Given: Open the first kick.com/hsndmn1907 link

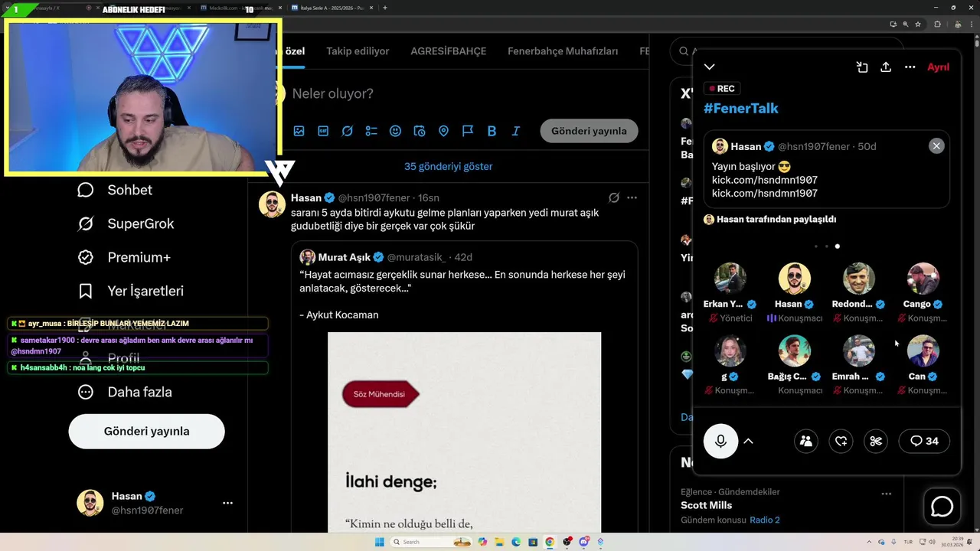Looking at the screenshot, I should pos(765,180).
